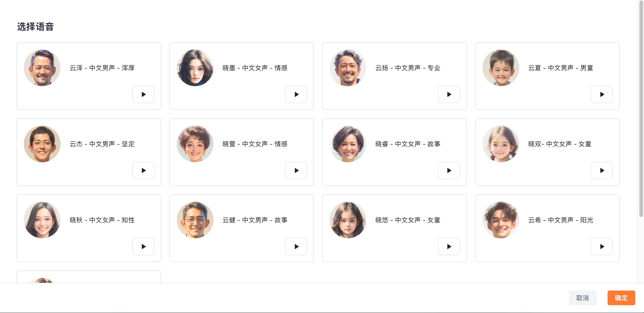Play preview of 晓萱 情感 voice

coord(296,170)
